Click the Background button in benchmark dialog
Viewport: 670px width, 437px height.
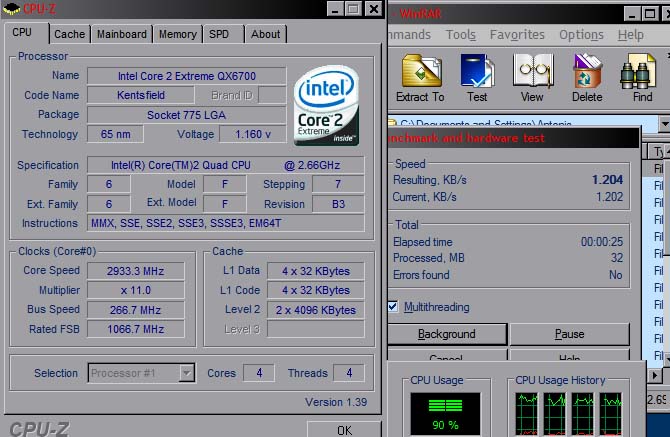(x=447, y=334)
